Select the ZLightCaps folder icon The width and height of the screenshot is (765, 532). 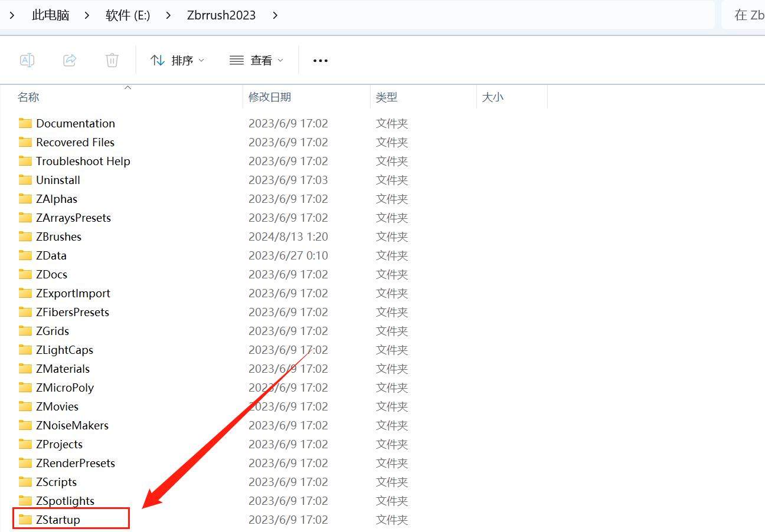point(25,350)
